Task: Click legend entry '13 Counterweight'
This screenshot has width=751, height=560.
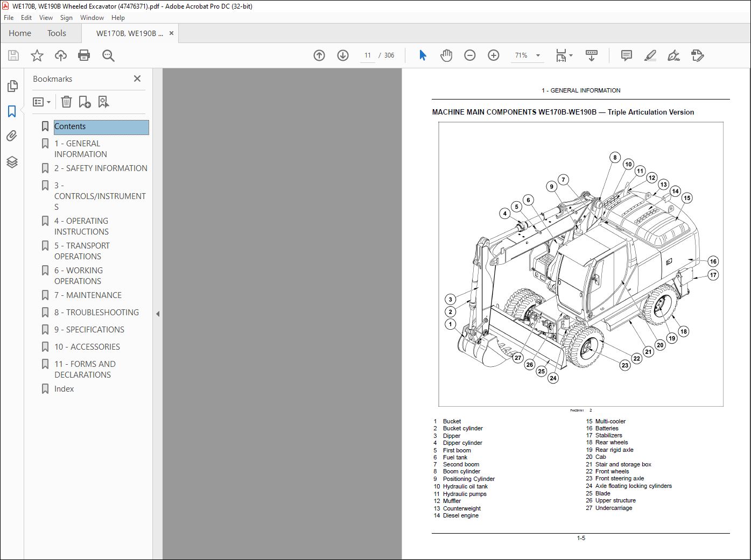Action: click(457, 508)
